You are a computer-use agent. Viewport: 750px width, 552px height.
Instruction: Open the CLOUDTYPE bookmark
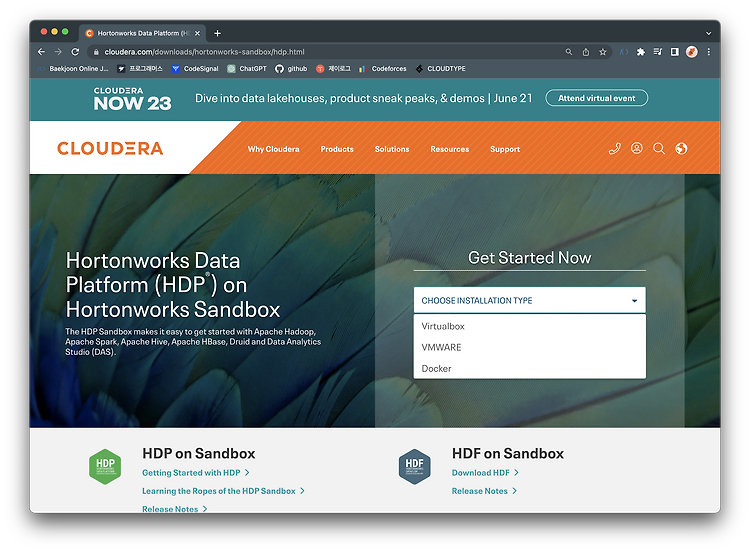click(441, 68)
